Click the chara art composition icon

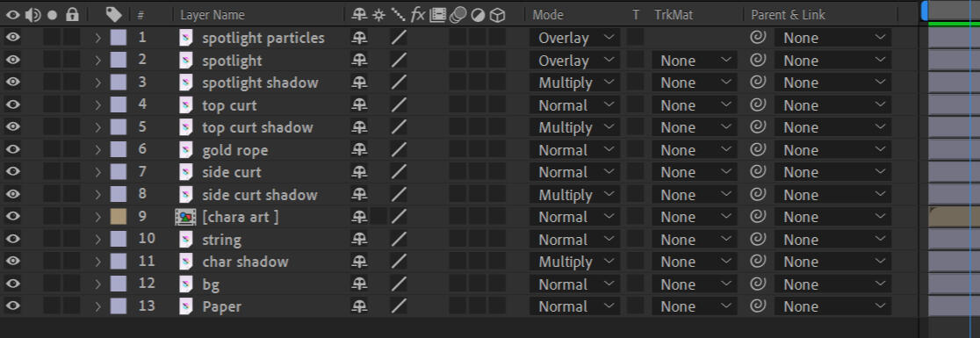click(182, 217)
